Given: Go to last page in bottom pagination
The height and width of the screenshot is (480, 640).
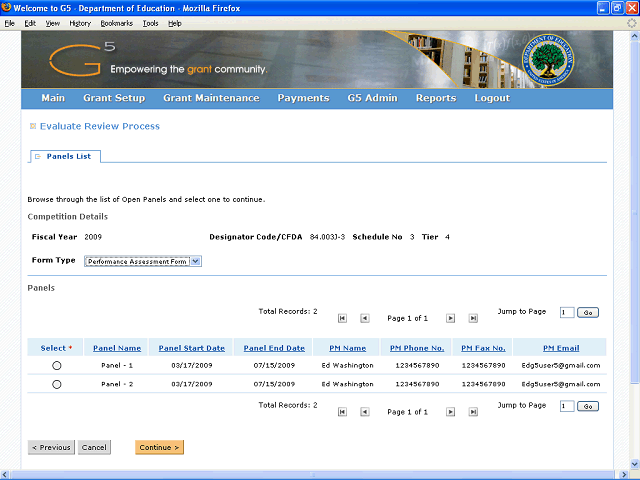Looking at the screenshot, I should pos(472,411).
